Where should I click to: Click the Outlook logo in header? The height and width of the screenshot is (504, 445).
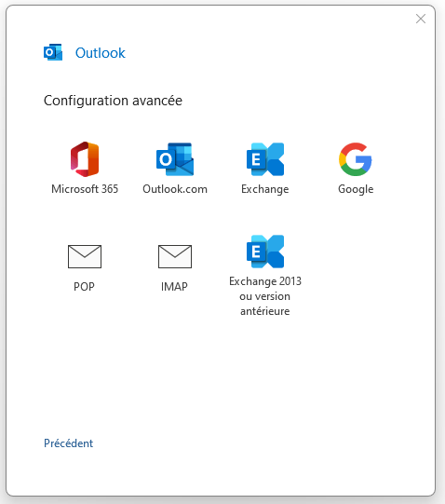(x=53, y=52)
